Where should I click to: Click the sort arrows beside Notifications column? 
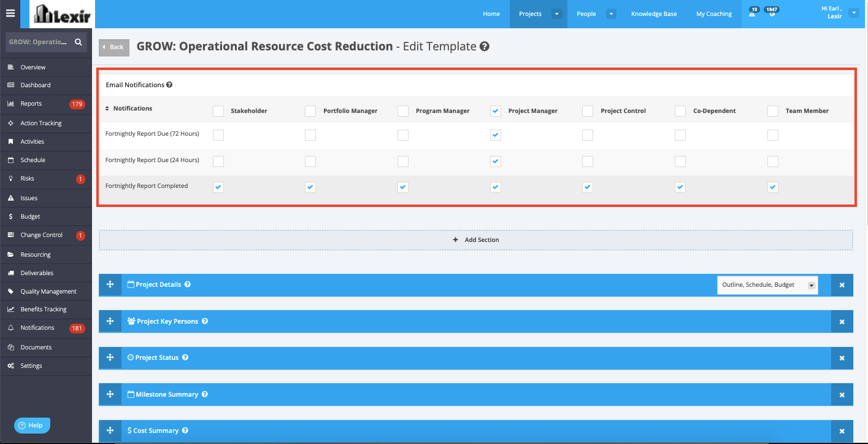coord(107,108)
